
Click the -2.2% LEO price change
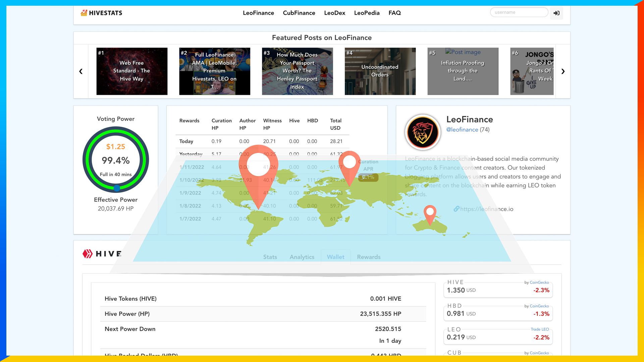541,337
